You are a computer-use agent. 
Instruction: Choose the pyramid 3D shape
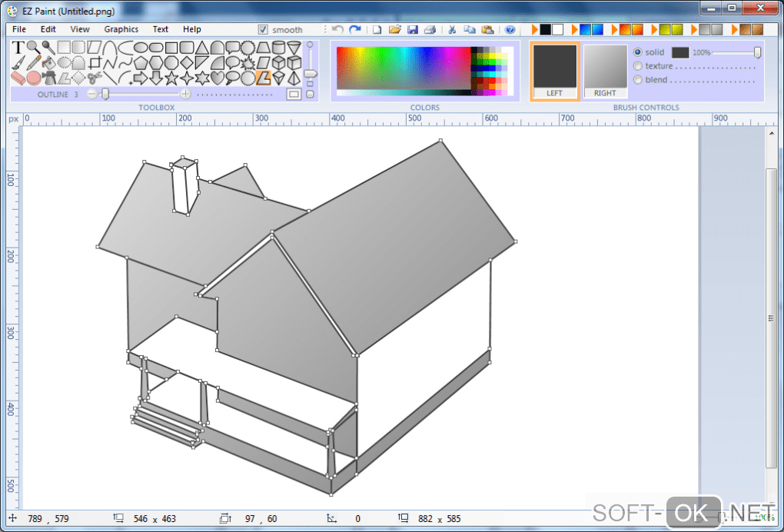pos(294,78)
